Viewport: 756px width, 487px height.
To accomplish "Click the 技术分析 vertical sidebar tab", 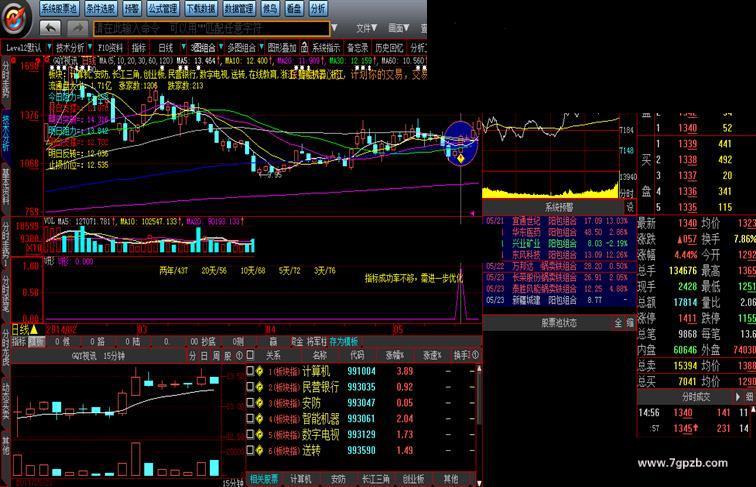I will coord(6,133).
